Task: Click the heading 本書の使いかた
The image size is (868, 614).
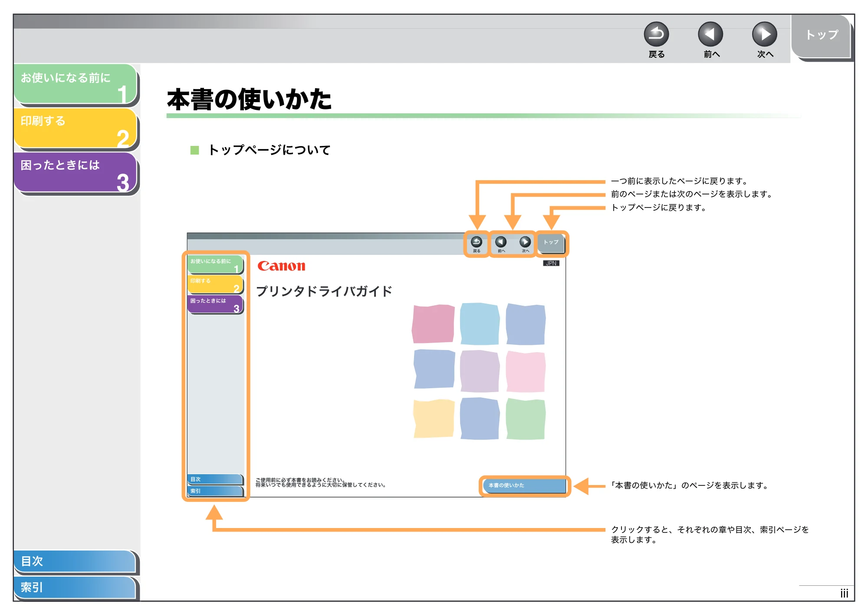Action: [250, 99]
